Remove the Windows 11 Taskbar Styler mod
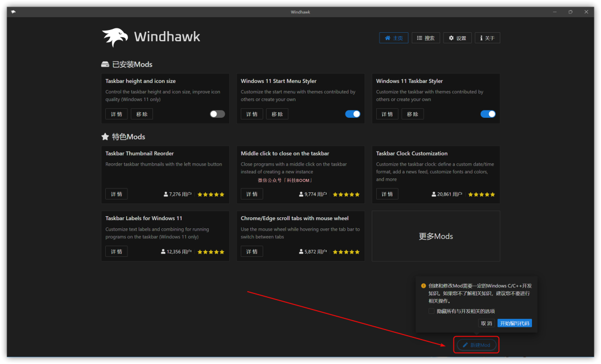Image resolution: width=601 pixels, height=364 pixels. (412, 114)
